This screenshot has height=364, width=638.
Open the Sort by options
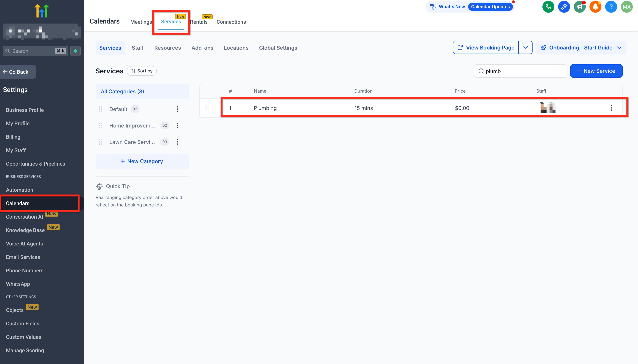coord(141,71)
